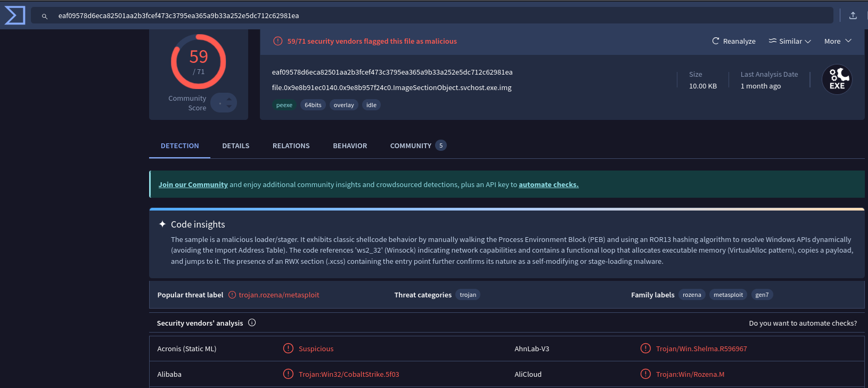Vote down on the Community Score
Image resolution: width=868 pixels, height=388 pixels.
pyautogui.click(x=229, y=107)
